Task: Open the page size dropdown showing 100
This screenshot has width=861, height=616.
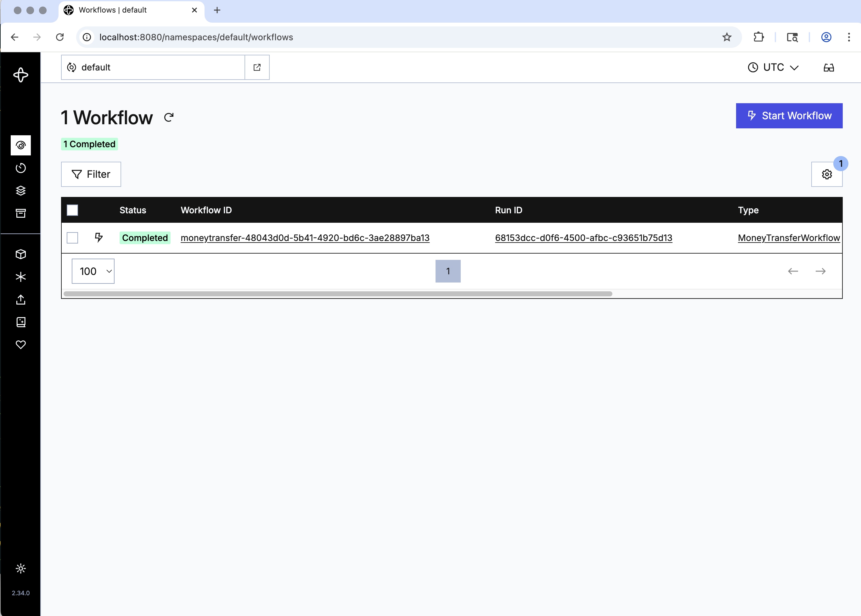Action: click(93, 271)
